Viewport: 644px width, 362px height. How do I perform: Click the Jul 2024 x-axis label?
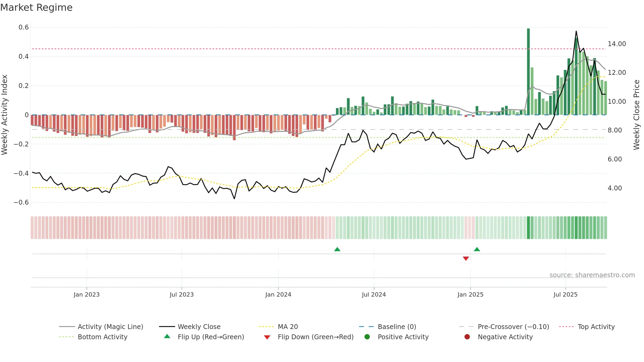374,294
